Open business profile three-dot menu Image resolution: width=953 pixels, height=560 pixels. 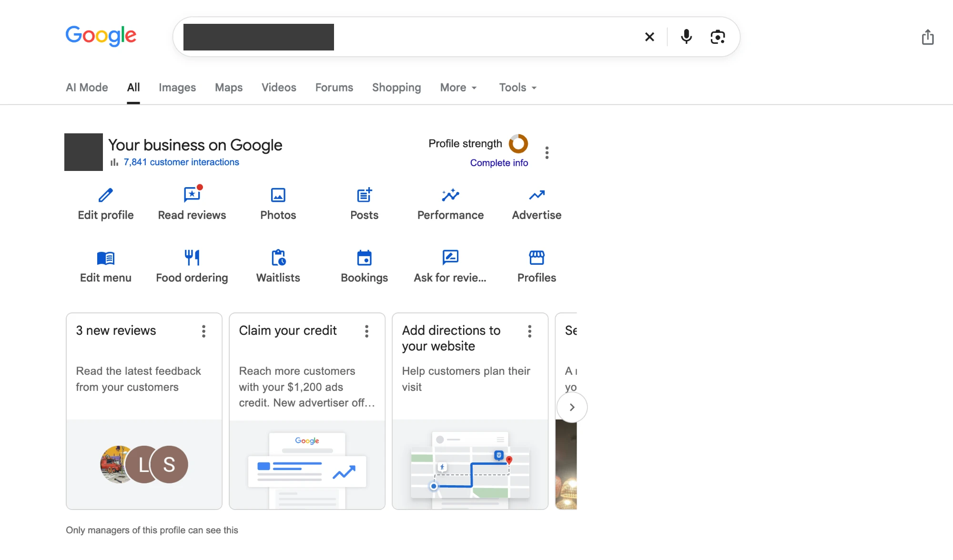click(547, 153)
